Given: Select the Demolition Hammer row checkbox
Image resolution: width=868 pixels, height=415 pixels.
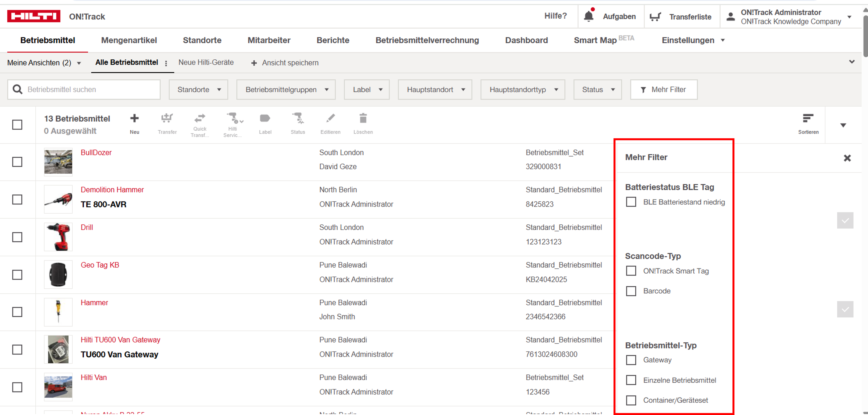Looking at the screenshot, I should (x=17, y=199).
